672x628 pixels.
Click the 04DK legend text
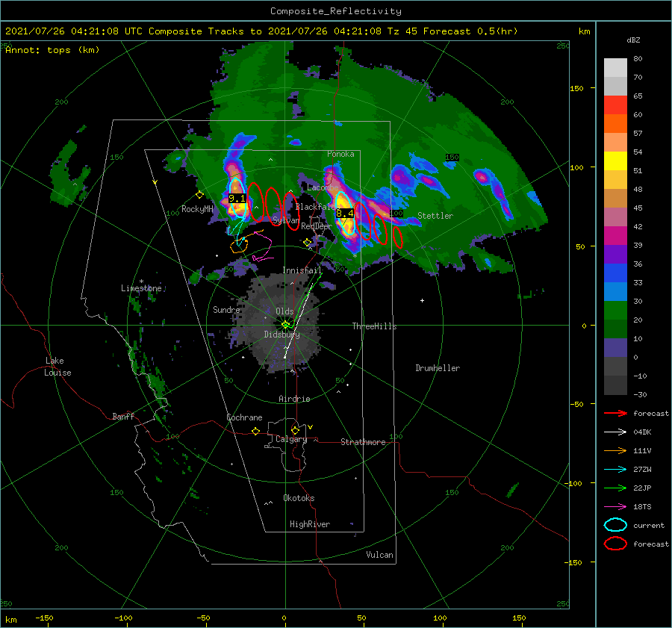pyautogui.click(x=642, y=432)
